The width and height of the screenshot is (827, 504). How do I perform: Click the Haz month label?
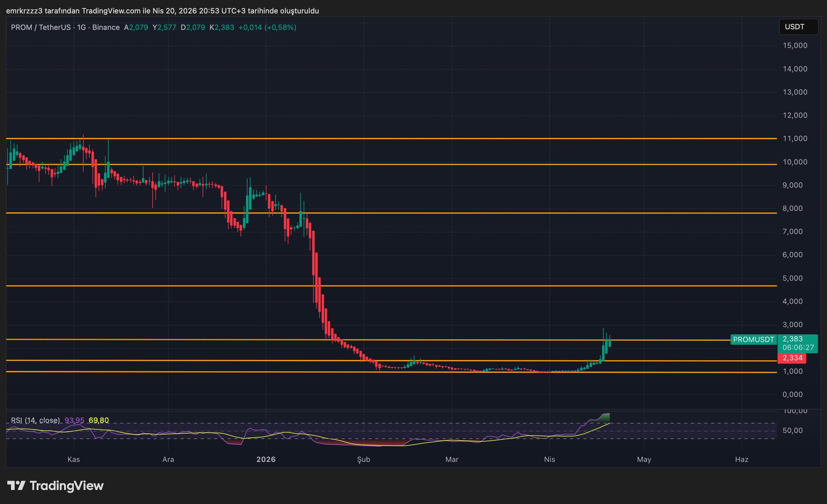point(742,460)
